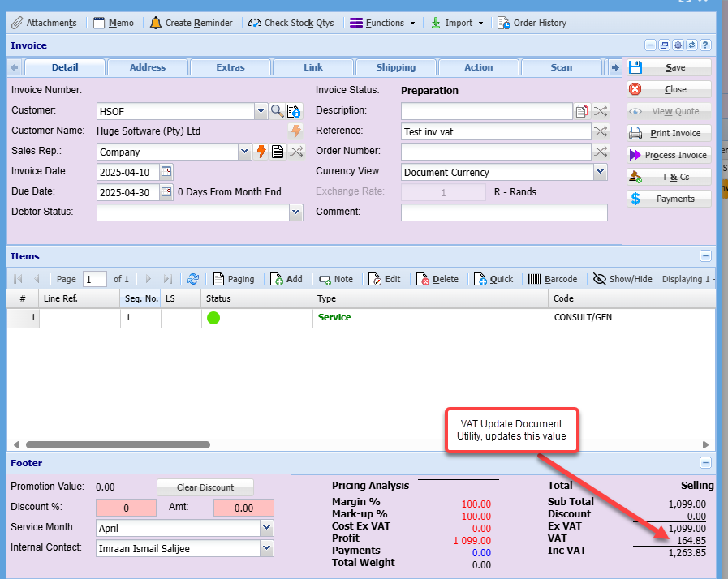Collapse the Items panel
Image resolution: width=728 pixels, height=579 pixels.
(705, 256)
